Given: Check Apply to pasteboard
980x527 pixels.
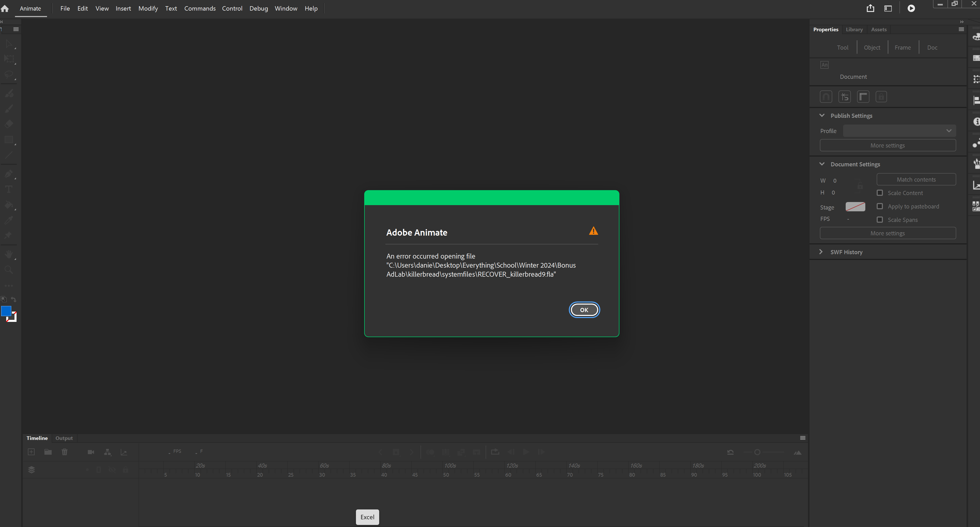Looking at the screenshot, I should (x=880, y=206).
